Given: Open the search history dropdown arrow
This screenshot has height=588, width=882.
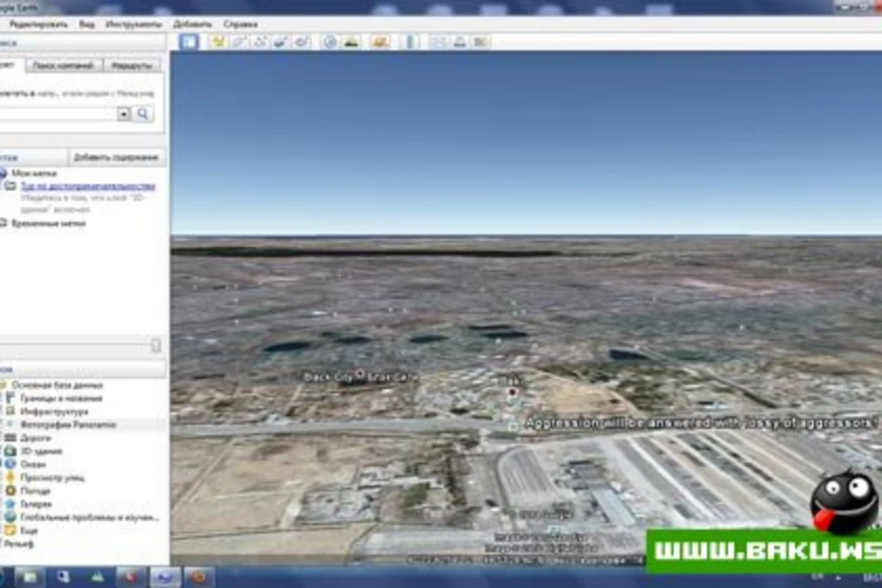Looking at the screenshot, I should coord(123,114).
